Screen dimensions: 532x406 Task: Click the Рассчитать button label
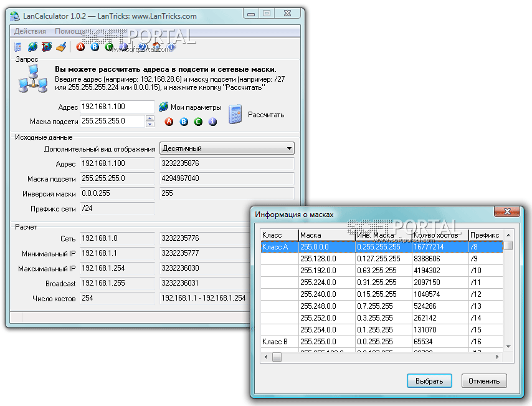pyautogui.click(x=266, y=115)
